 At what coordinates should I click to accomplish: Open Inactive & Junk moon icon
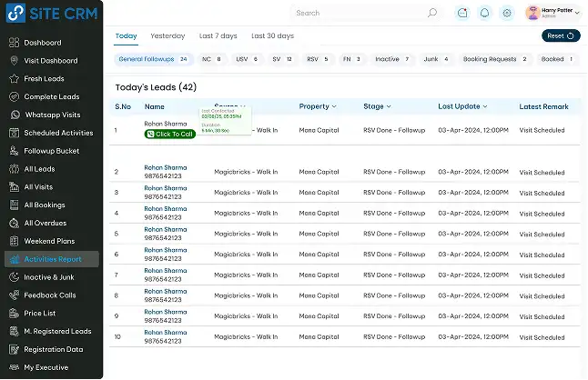pos(14,277)
